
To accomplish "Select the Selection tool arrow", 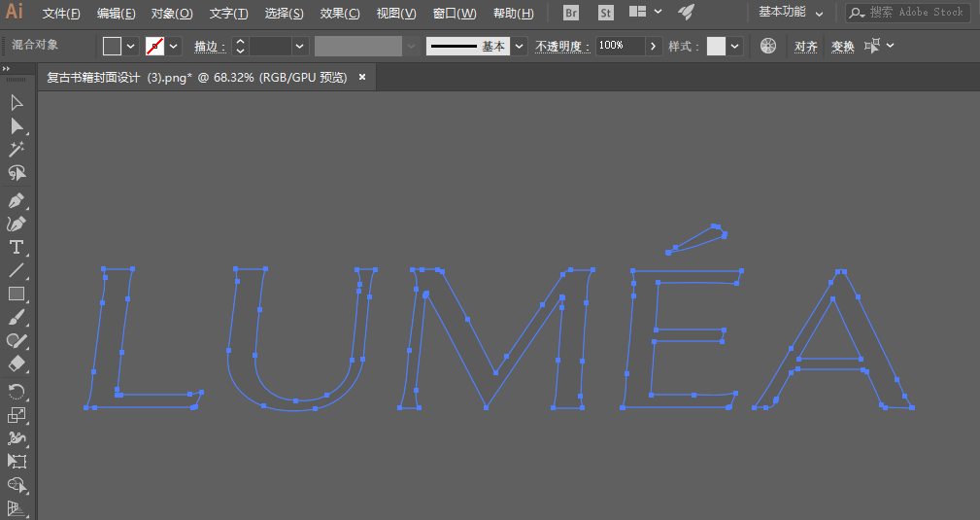I will (17, 103).
